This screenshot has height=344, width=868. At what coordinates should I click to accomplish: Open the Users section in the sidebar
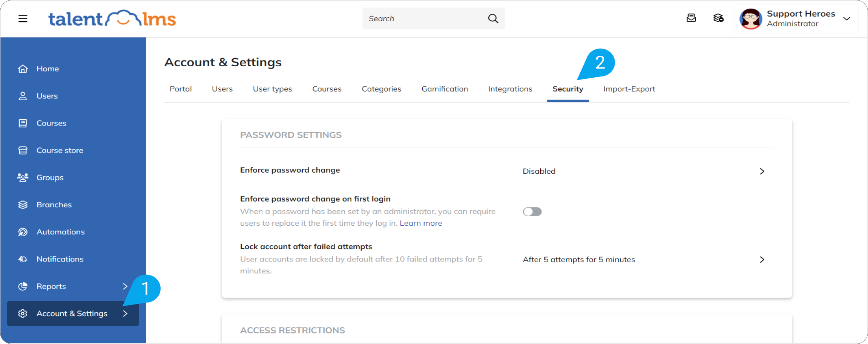point(47,96)
